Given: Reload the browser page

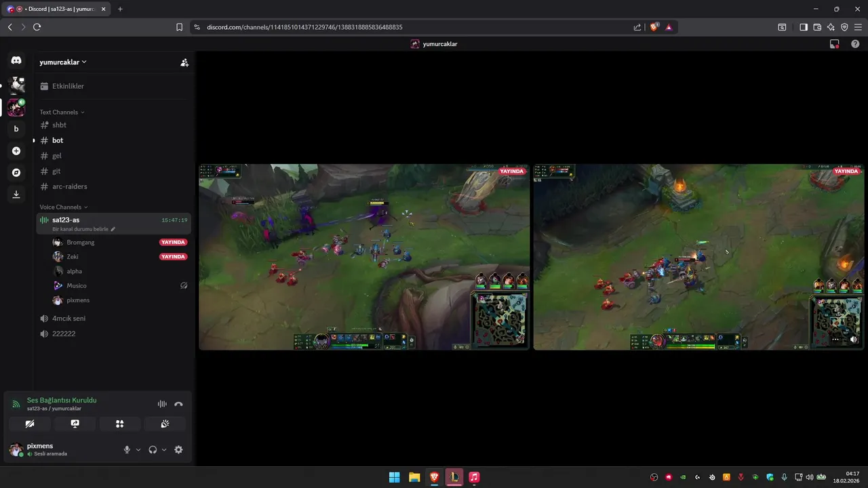Looking at the screenshot, I should (x=37, y=27).
